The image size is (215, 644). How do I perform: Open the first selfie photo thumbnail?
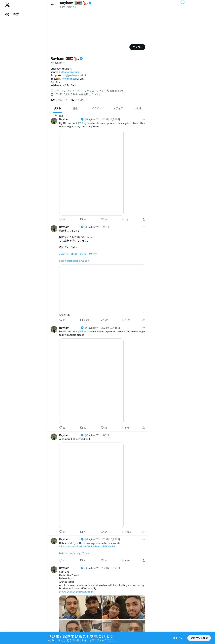(81, 607)
